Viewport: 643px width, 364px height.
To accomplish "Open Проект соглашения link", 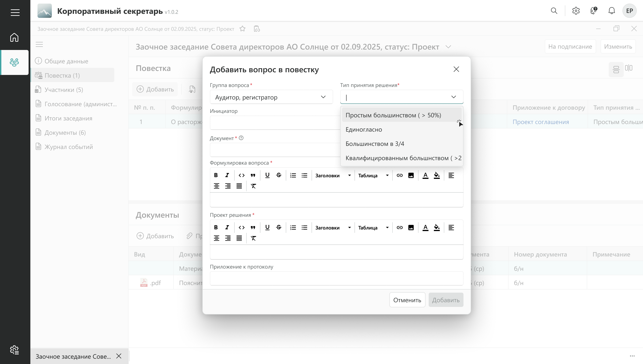I will tap(541, 122).
